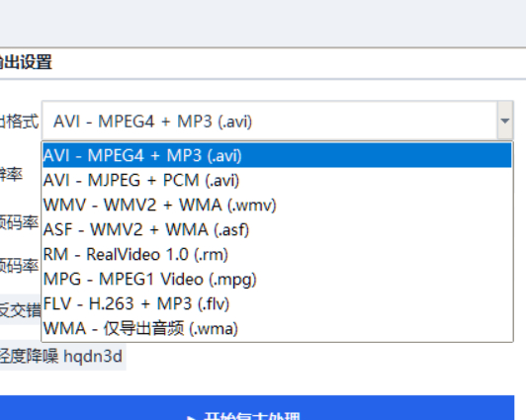Click the output format dropdown arrow
This screenshot has width=526, height=420.
click(x=505, y=121)
